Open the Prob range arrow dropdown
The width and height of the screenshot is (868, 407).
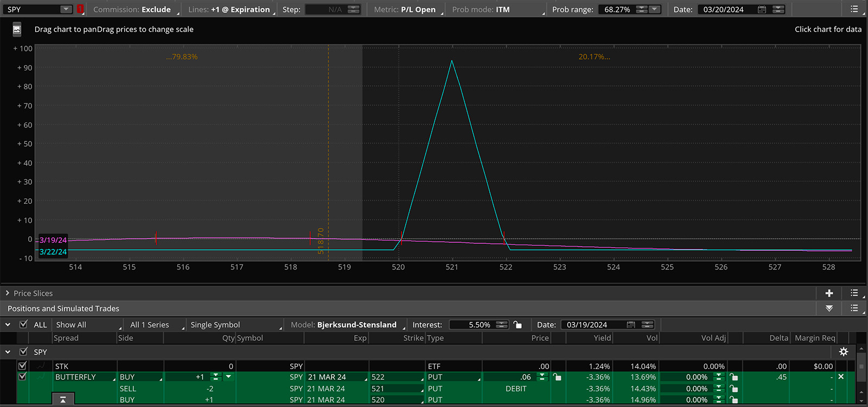[x=655, y=9]
